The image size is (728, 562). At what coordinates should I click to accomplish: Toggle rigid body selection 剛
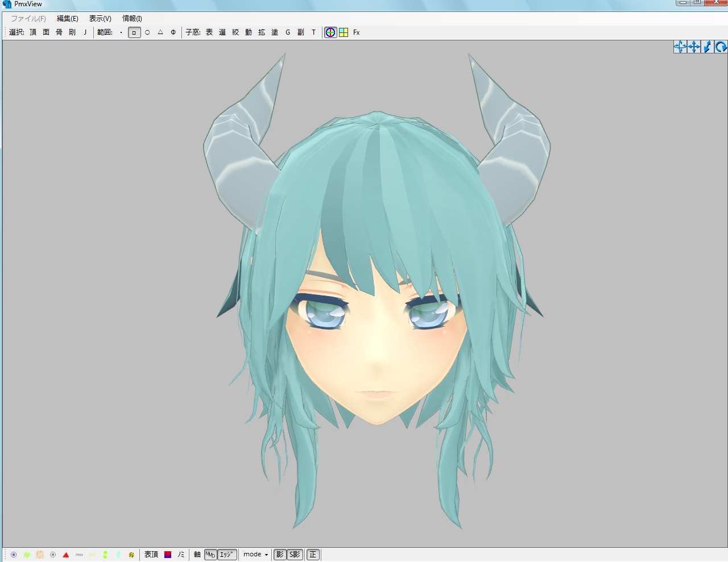(x=72, y=32)
